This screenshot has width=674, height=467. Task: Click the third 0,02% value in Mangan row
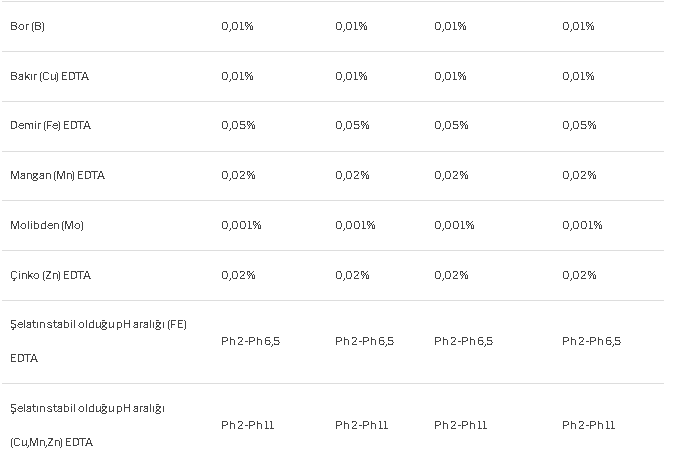[x=451, y=175]
